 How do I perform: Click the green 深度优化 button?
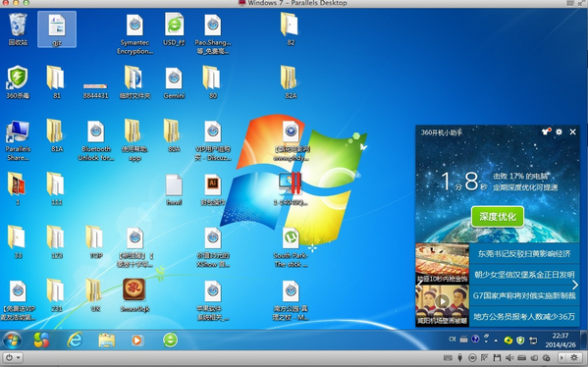click(x=498, y=216)
